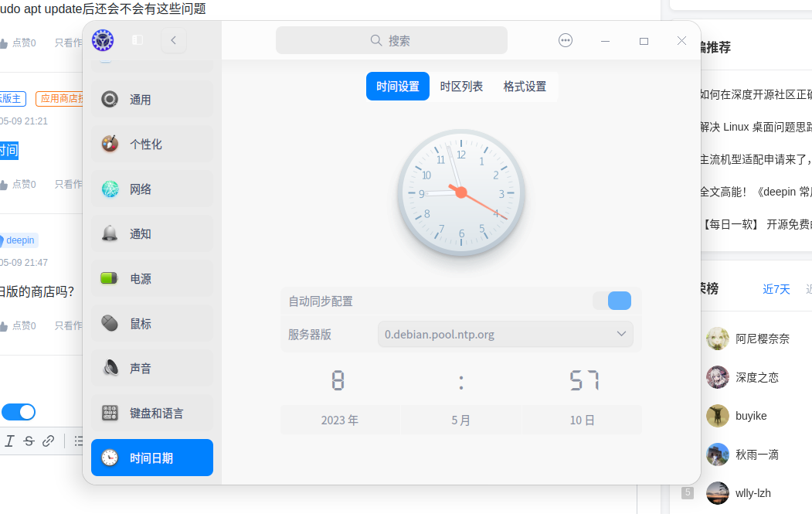Click the 搜索 search field
Screen dimensions: 812x514
392,40
